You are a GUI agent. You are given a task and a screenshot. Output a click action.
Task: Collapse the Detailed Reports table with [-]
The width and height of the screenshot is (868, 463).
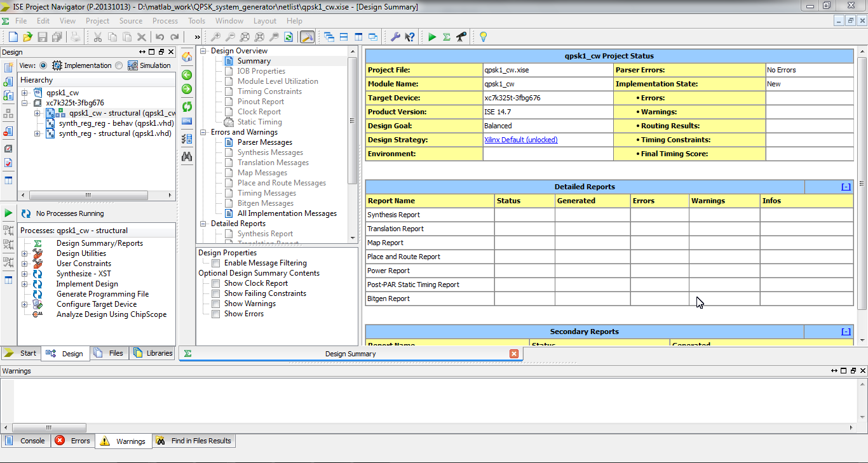846,187
